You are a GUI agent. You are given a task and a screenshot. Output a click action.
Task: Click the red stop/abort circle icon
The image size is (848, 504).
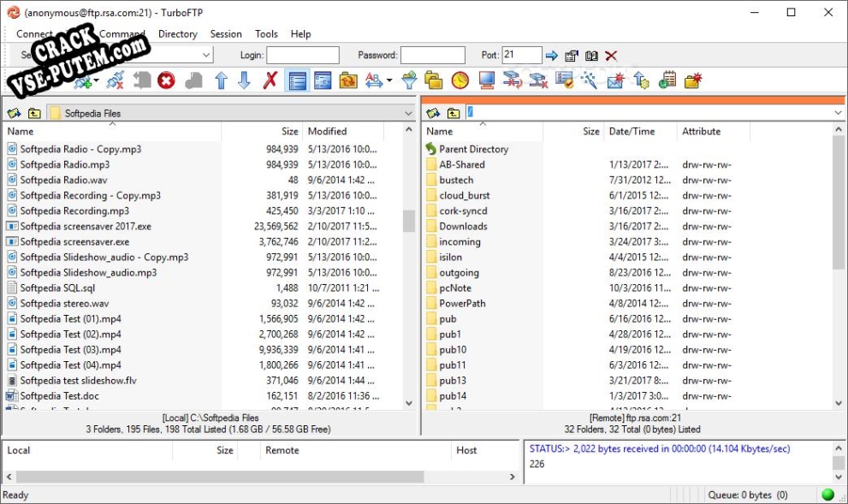(166, 80)
